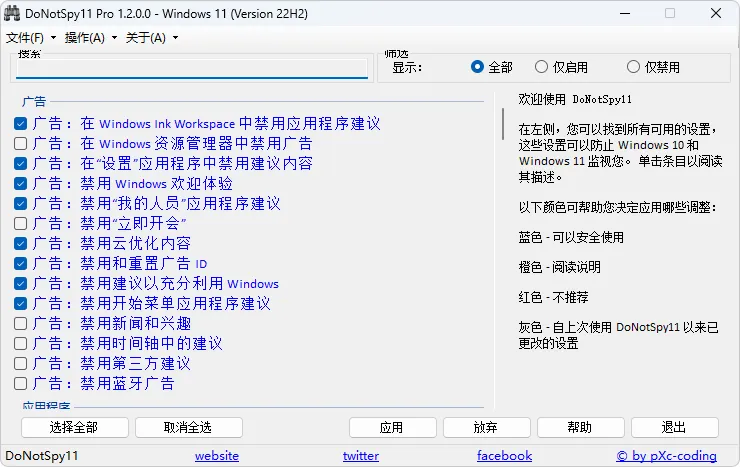
Task: Click dropdown arrow next to 操作(A)
Action: point(114,38)
